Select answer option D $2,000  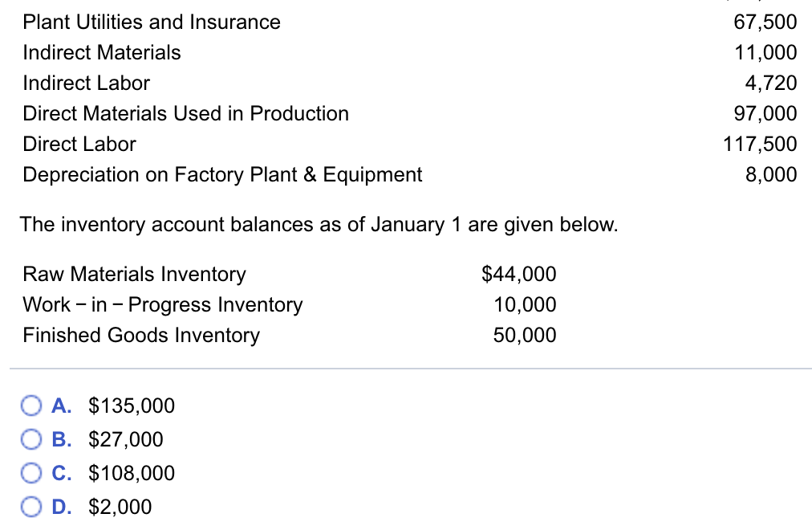(31, 507)
